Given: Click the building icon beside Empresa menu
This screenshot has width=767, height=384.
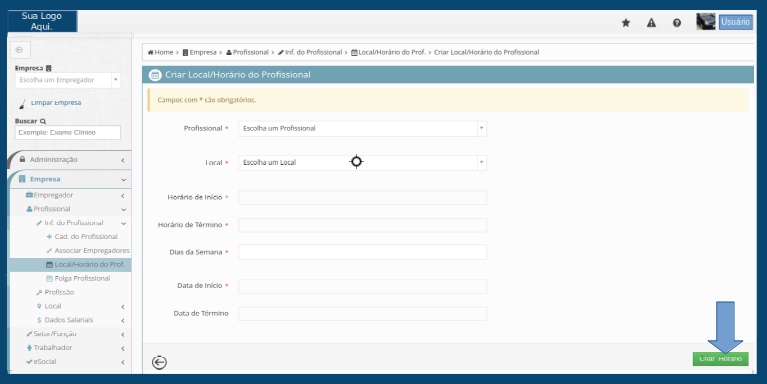Looking at the screenshot, I should pyautogui.click(x=22, y=179).
